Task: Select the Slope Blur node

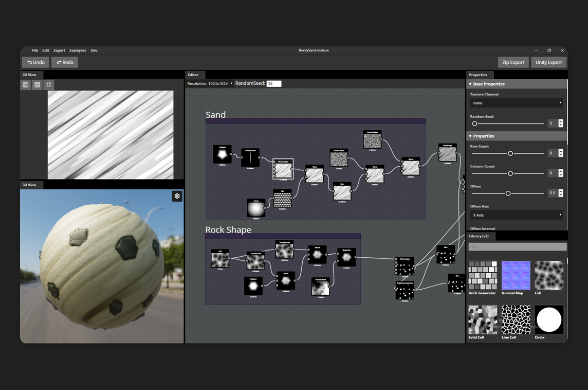Action: coord(346,257)
